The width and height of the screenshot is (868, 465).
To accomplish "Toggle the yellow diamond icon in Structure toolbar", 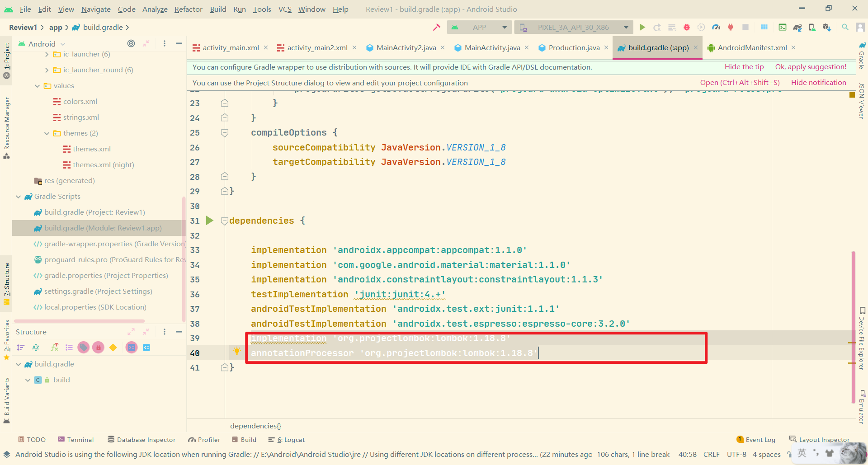I will coord(113,348).
